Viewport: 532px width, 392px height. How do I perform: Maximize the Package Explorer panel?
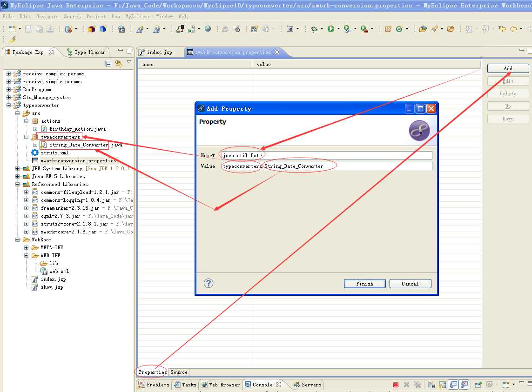(129, 51)
